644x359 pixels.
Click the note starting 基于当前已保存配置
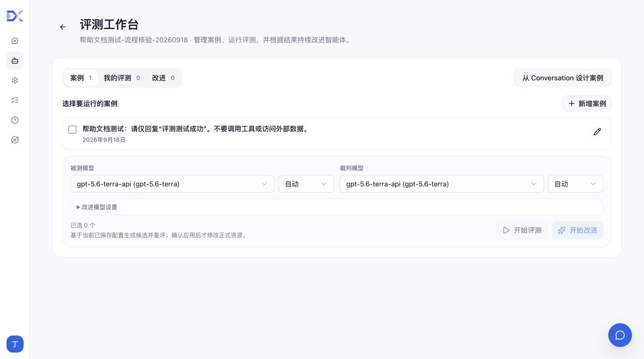(x=159, y=236)
